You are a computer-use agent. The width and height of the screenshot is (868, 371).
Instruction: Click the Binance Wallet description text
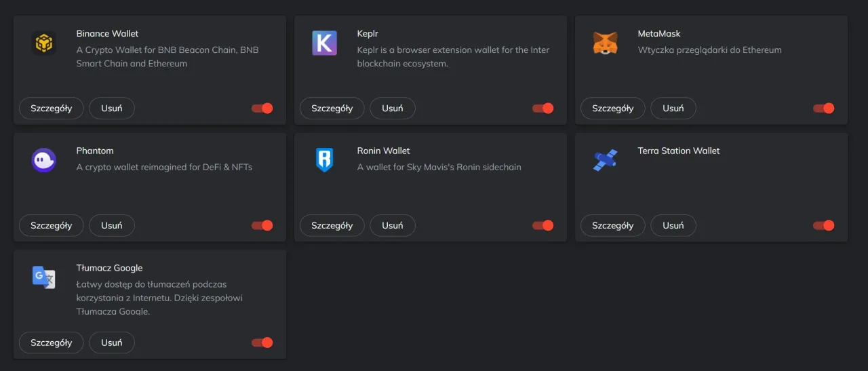click(167, 57)
